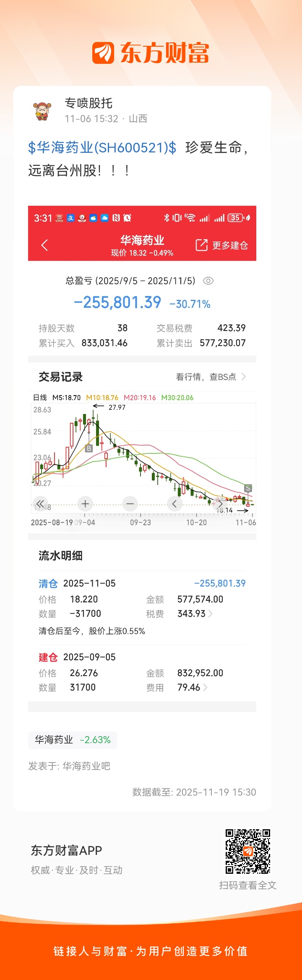Viewport: 302px width, 980px height.
Task: Click the chart zoom-out minus button
Action: [130, 503]
